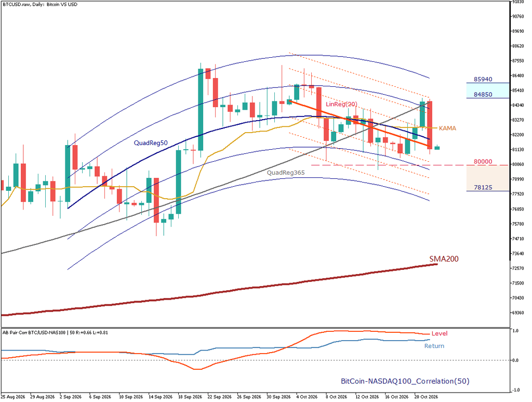532x402 pixels.
Task: Click the 30 Sep 2026 date label
Action: tap(278, 397)
